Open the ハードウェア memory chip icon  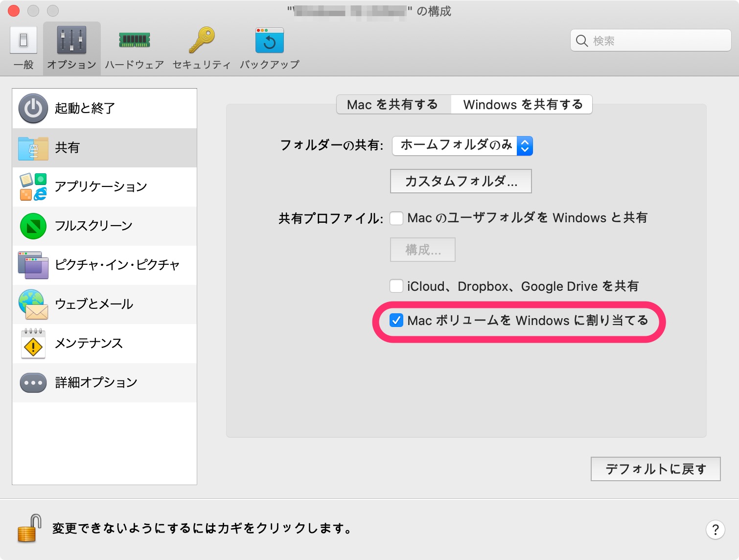coord(135,40)
